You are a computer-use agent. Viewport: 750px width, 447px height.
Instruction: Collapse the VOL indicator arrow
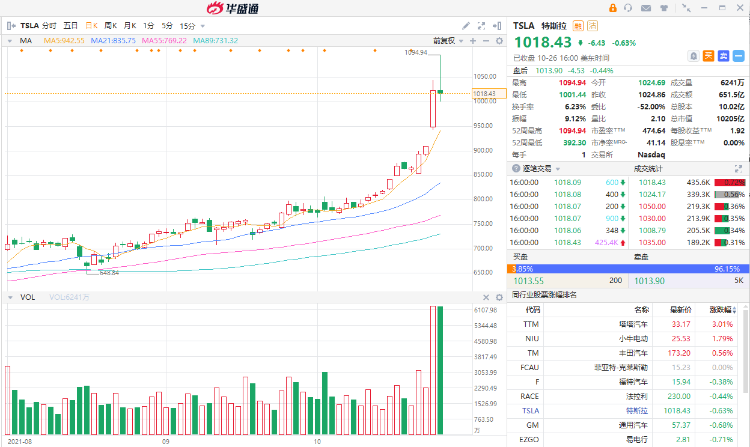(x=10, y=297)
